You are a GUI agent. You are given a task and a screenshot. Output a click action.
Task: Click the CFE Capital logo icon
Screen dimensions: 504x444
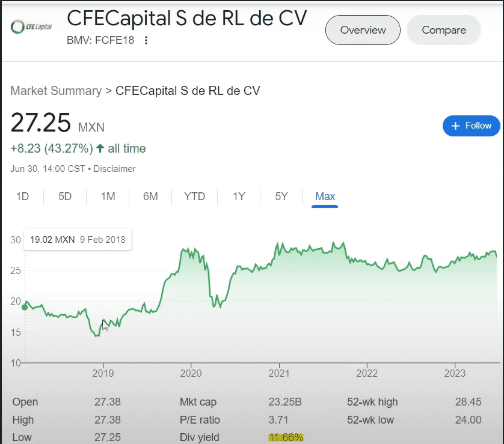click(32, 26)
